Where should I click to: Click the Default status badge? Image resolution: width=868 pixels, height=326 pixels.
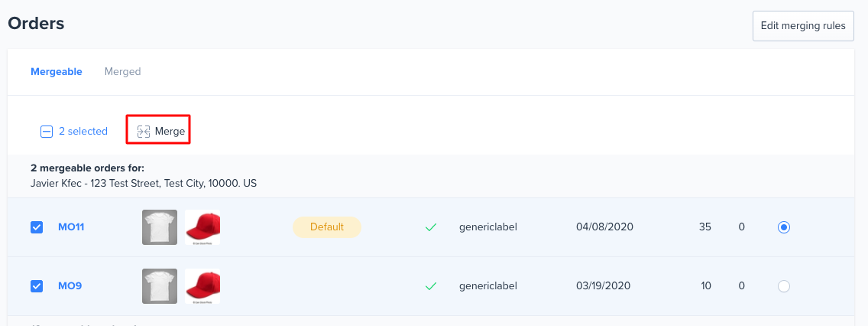click(x=327, y=227)
